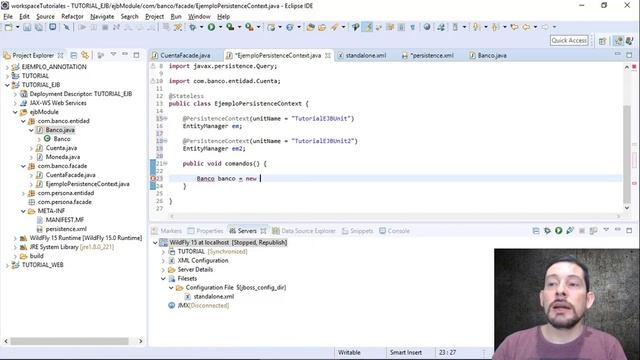Open the Window menu
Viewport: 640px width, 360px height.
click(x=199, y=16)
